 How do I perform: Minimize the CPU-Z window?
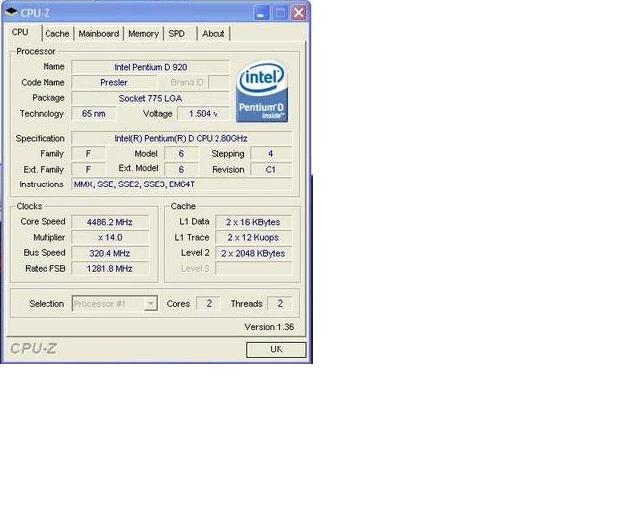coord(261,13)
